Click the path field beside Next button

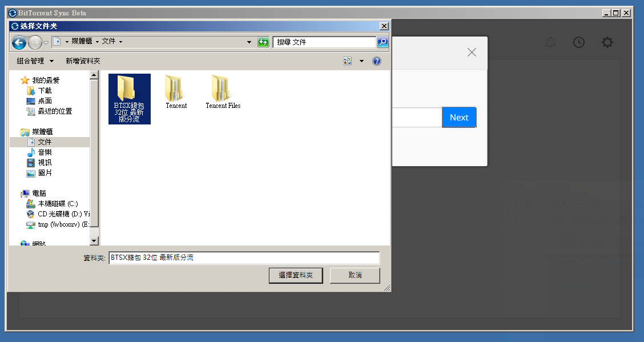417,118
